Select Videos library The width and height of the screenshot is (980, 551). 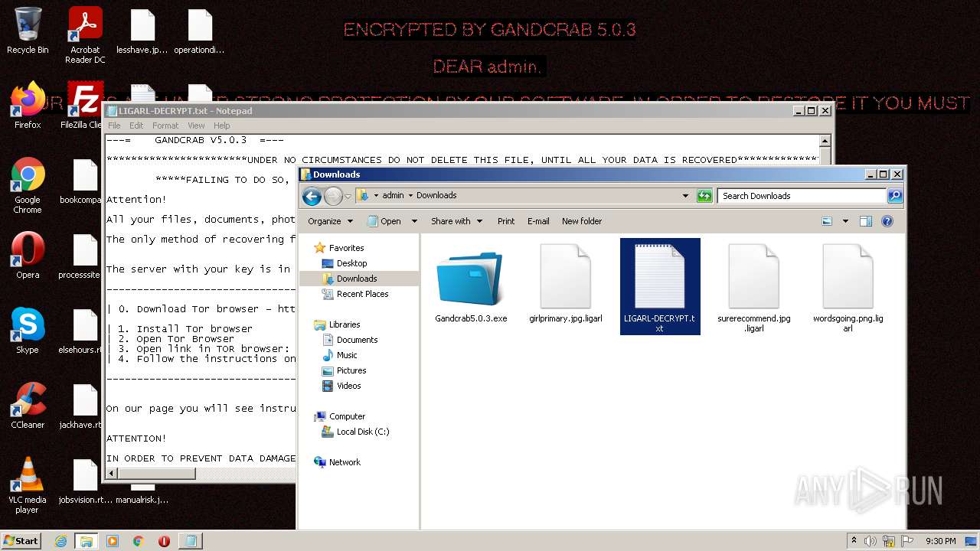(x=348, y=386)
